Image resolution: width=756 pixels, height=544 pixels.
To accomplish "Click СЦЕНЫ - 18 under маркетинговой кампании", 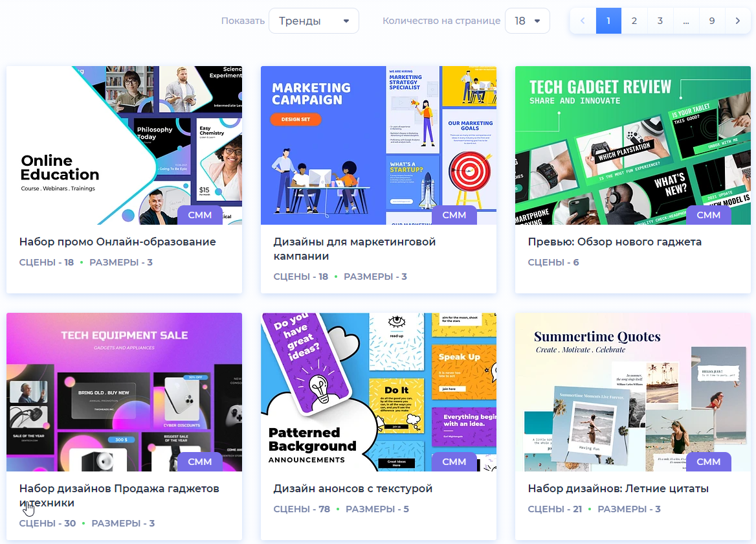I will [x=301, y=277].
